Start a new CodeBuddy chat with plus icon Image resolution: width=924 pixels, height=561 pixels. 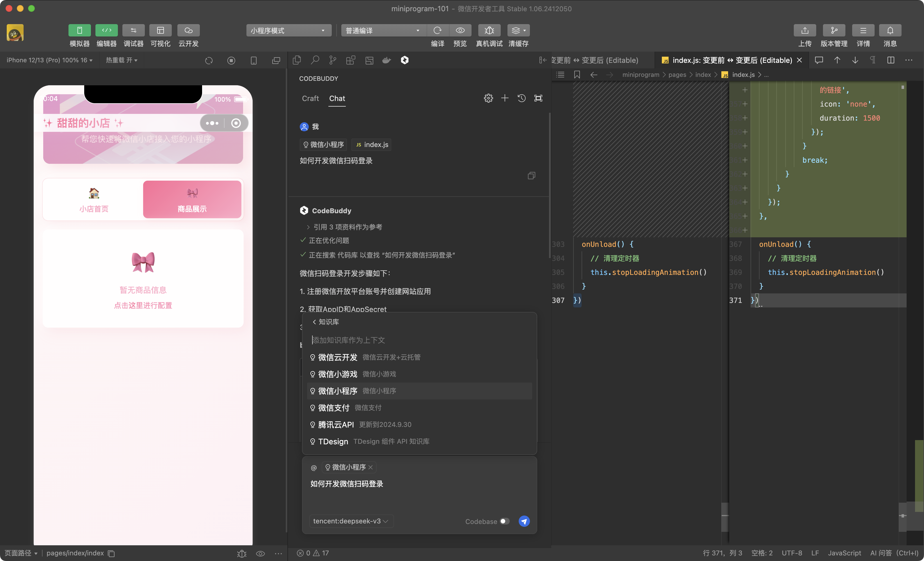click(x=505, y=98)
